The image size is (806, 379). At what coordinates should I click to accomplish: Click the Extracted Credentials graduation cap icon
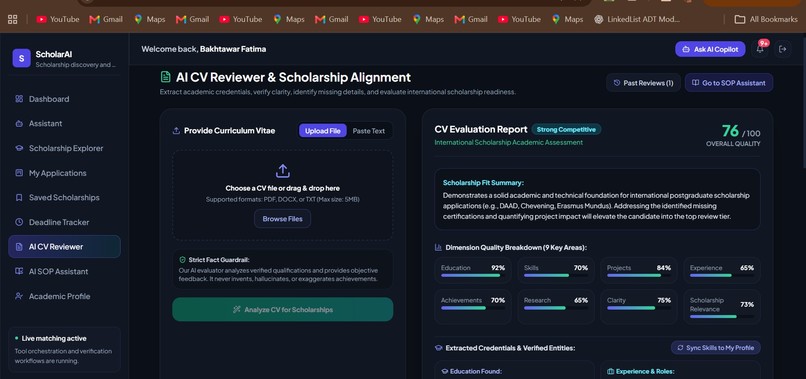438,348
